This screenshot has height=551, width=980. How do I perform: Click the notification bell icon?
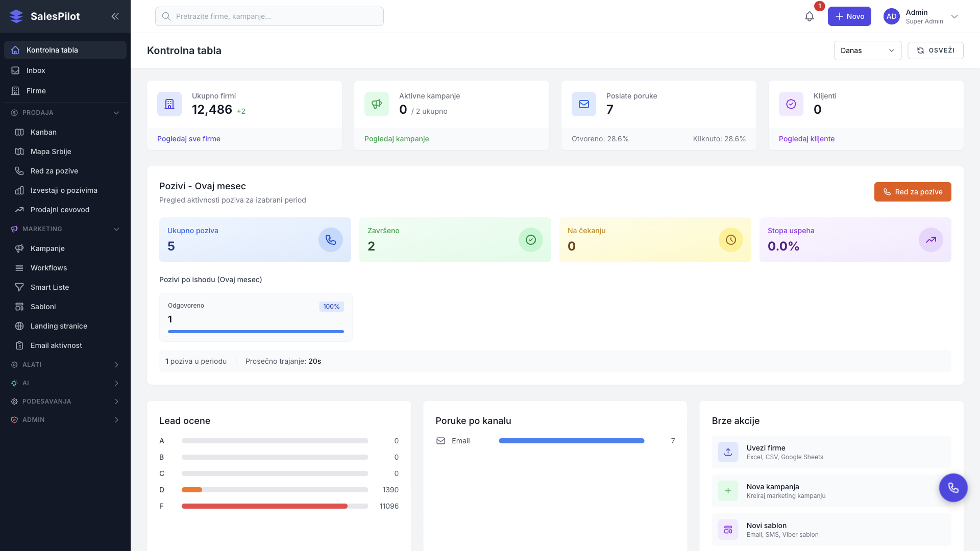(x=810, y=16)
